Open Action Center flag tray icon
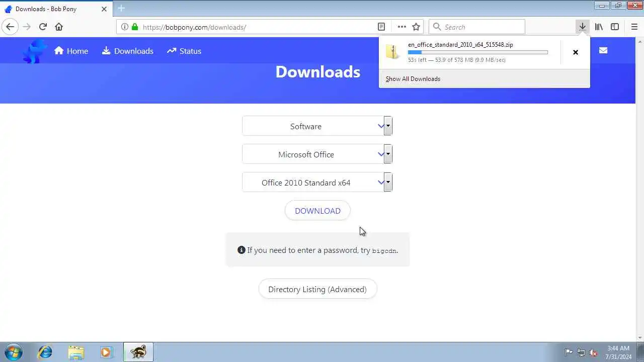 coord(569,352)
